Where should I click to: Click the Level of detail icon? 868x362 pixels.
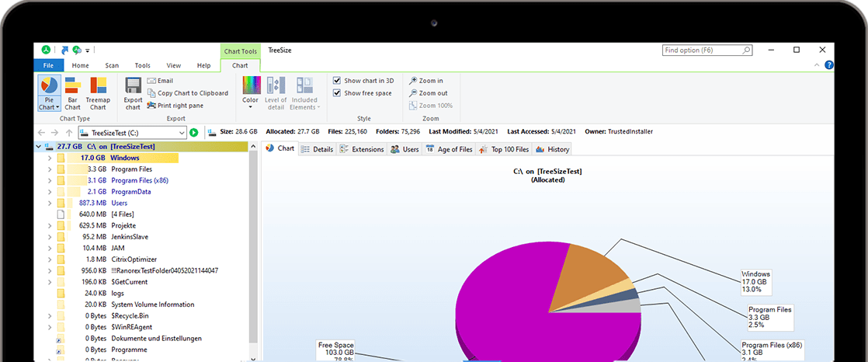(276, 85)
